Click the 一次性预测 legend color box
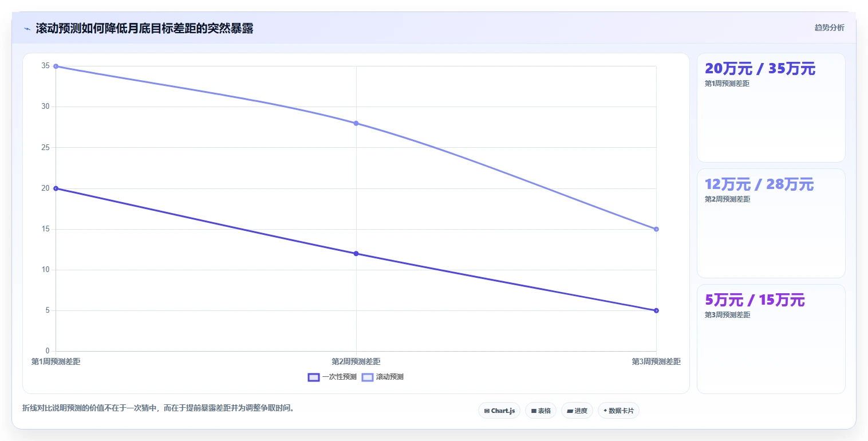Image resolution: width=868 pixels, height=441 pixels. coord(313,377)
